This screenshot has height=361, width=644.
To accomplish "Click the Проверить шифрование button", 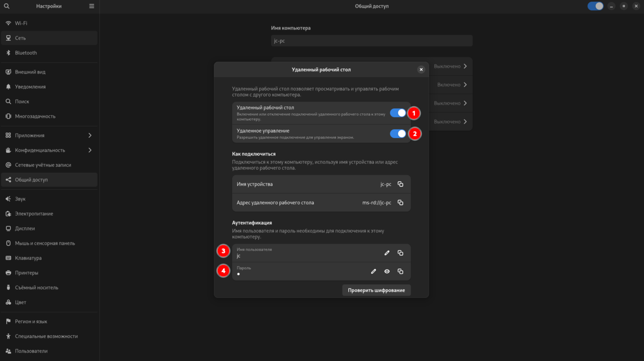I will coord(376,290).
